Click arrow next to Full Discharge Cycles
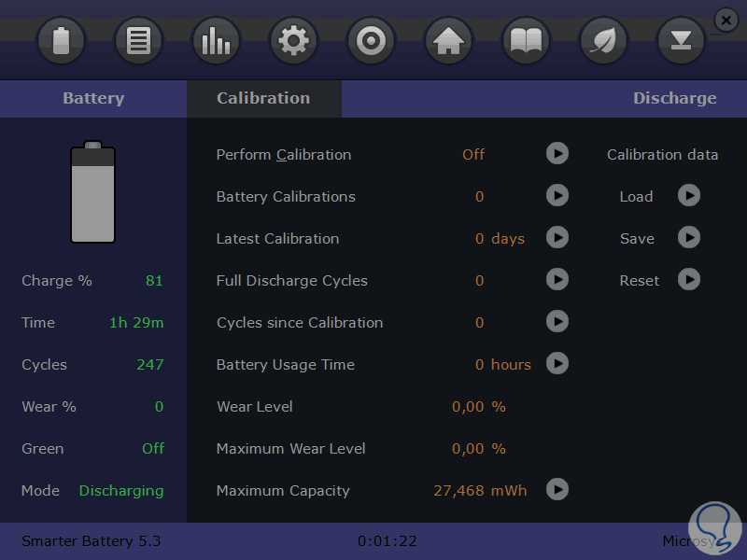This screenshot has width=747, height=560. coord(557,280)
